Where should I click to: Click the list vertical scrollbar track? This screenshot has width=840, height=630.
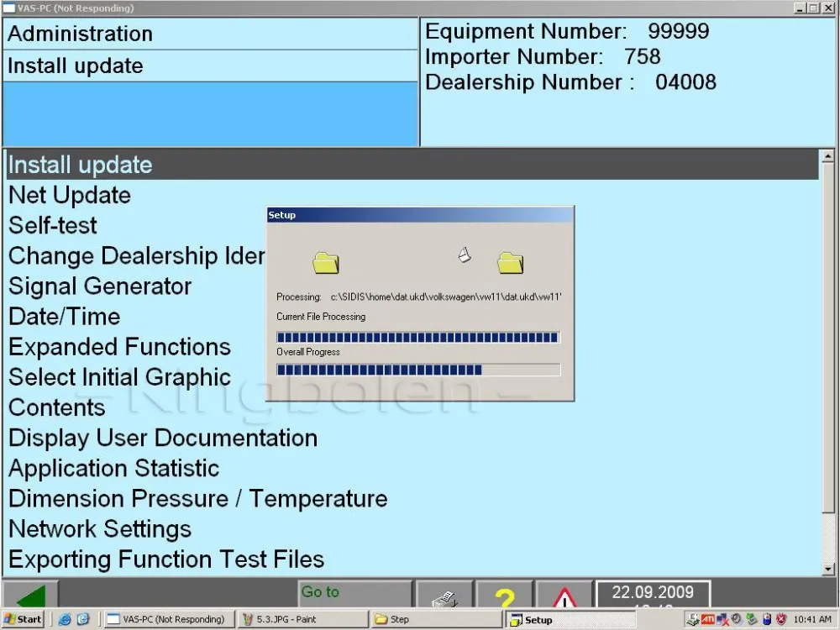pyautogui.click(x=828, y=363)
